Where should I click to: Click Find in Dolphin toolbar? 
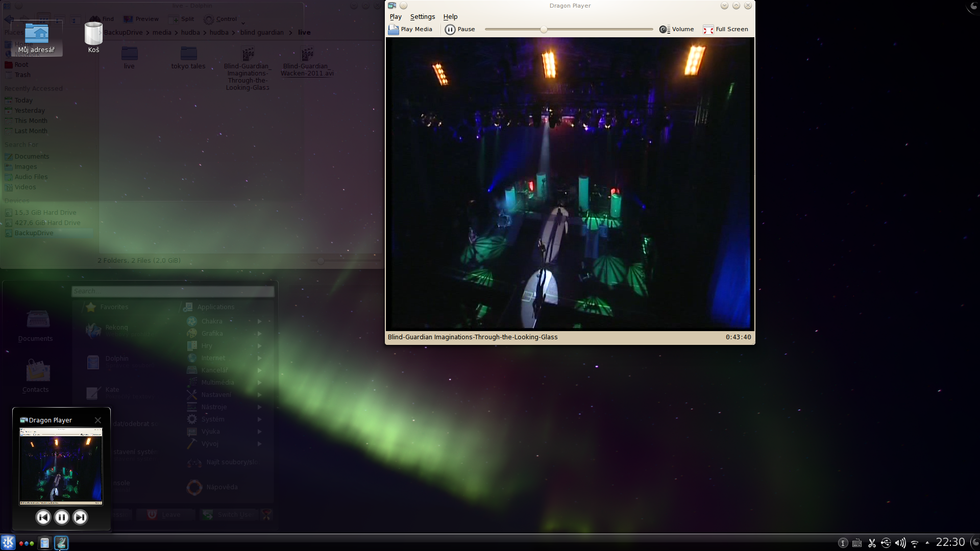102,19
